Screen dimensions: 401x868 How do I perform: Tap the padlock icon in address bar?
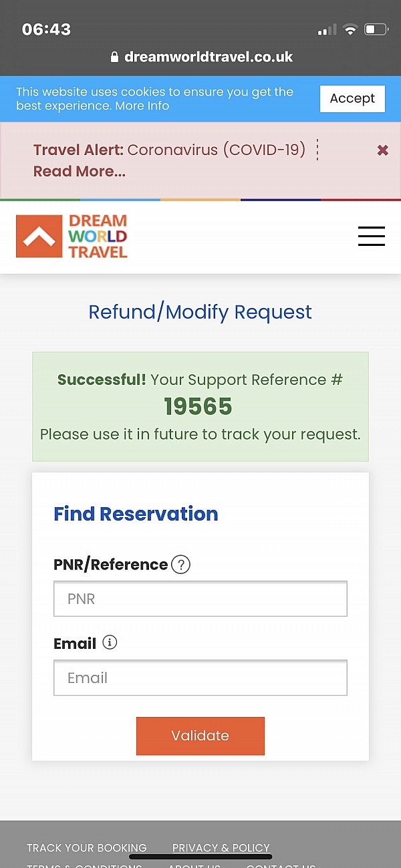[x=114, y=57]
